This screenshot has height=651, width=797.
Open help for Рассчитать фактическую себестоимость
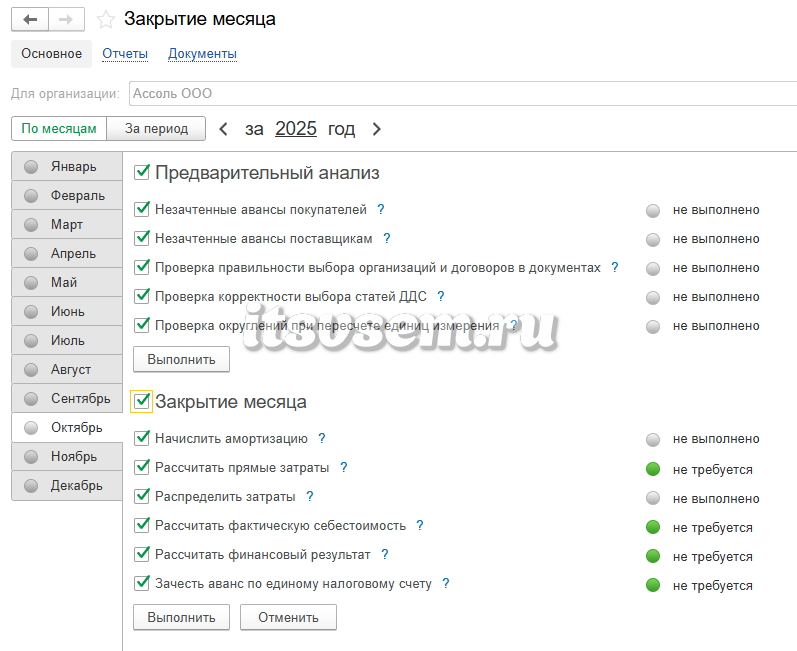pyautogui.click(x=420, y=525)
